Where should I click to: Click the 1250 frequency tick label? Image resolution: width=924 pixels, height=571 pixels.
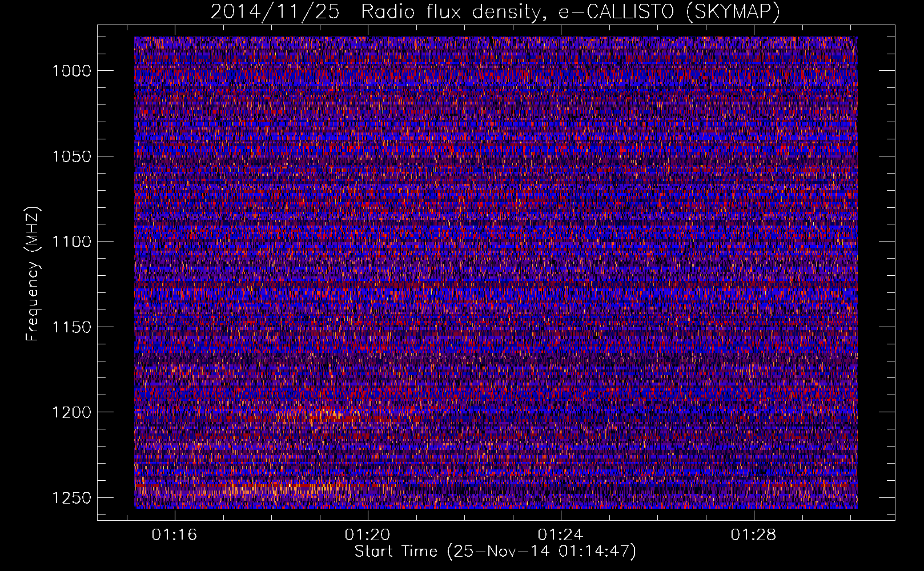coord(71,498)
